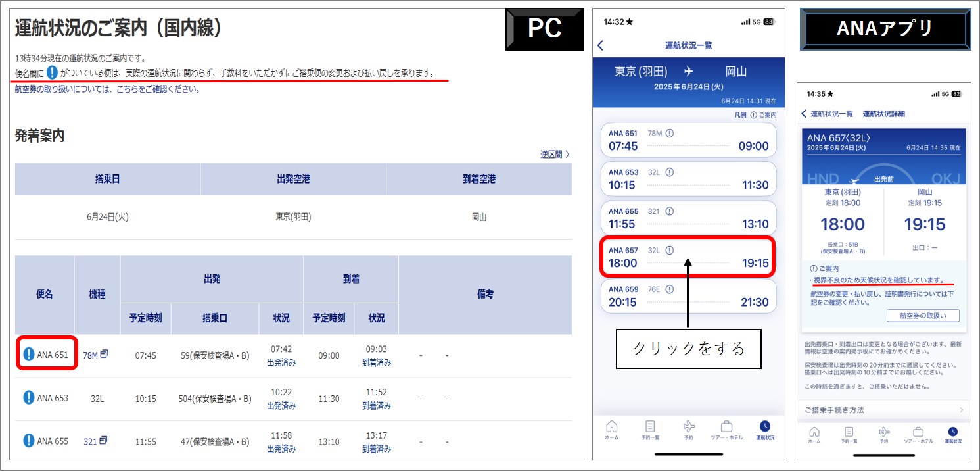The height and width of the screenshot is (471, 980).
Task: Click the blue info icon beside ANA 651 in PC table
Action: [29, 355]
